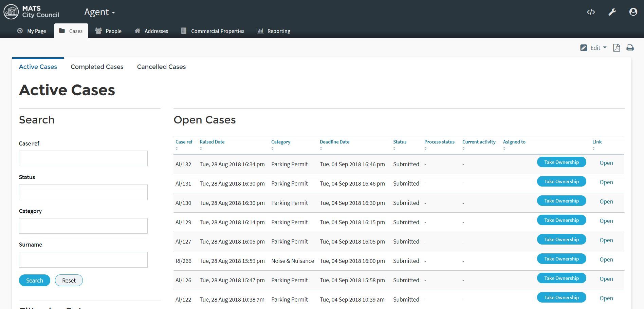644x309 pixels.
Task: Click the printer icon
Action: (x=630, y=48)
